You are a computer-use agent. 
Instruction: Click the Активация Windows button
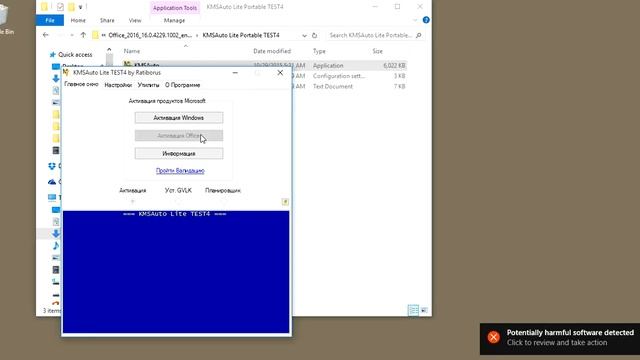point(179,118)
